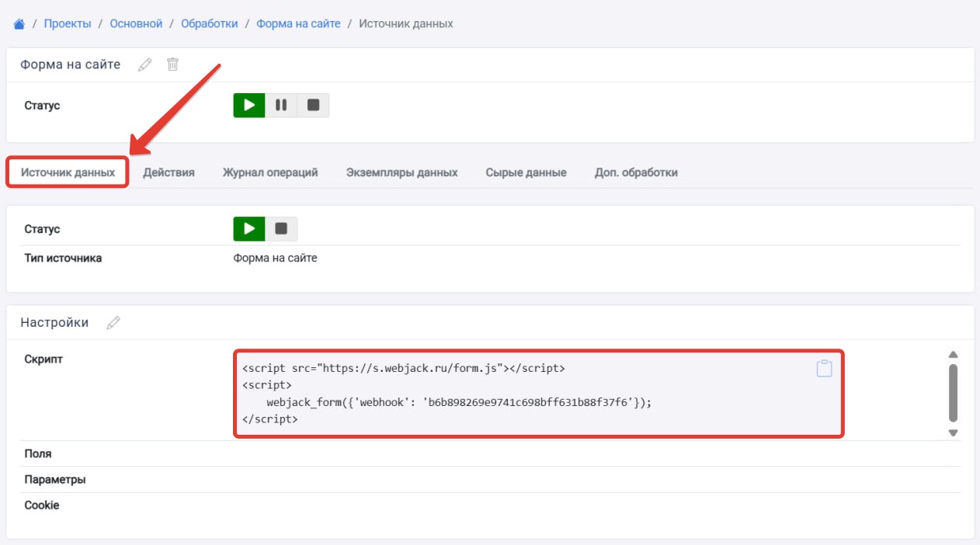
Task: Click the 'Поля' row label
Action: click(x=38, y=453)
